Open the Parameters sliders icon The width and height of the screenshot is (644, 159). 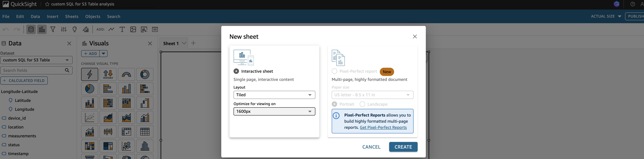pos(64,30)
